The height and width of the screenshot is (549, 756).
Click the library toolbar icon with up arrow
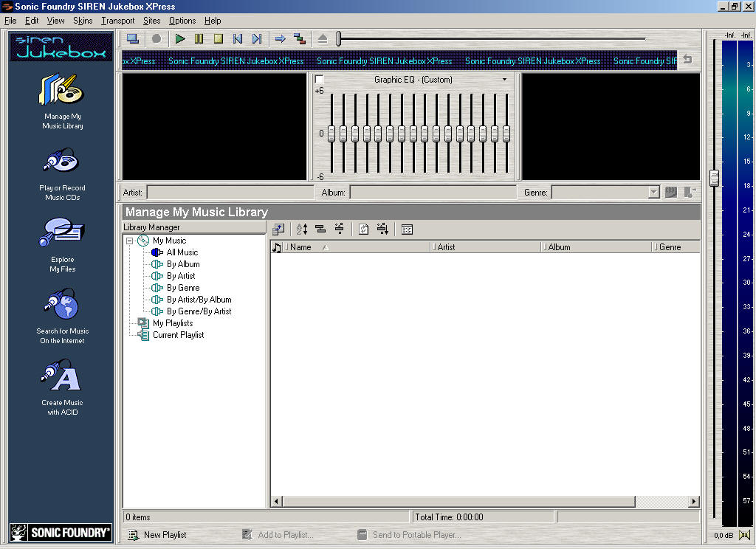[x=278, y=229]
